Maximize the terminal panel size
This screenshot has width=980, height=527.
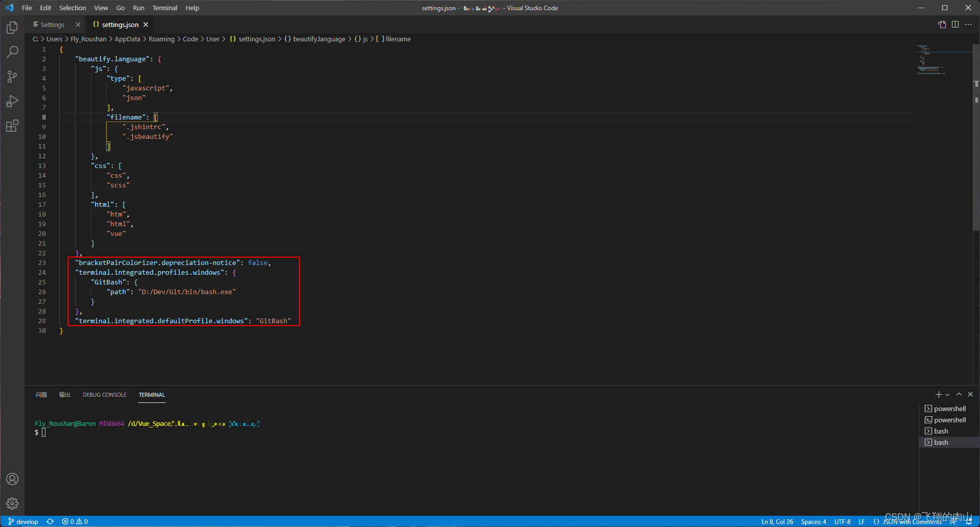959,394
